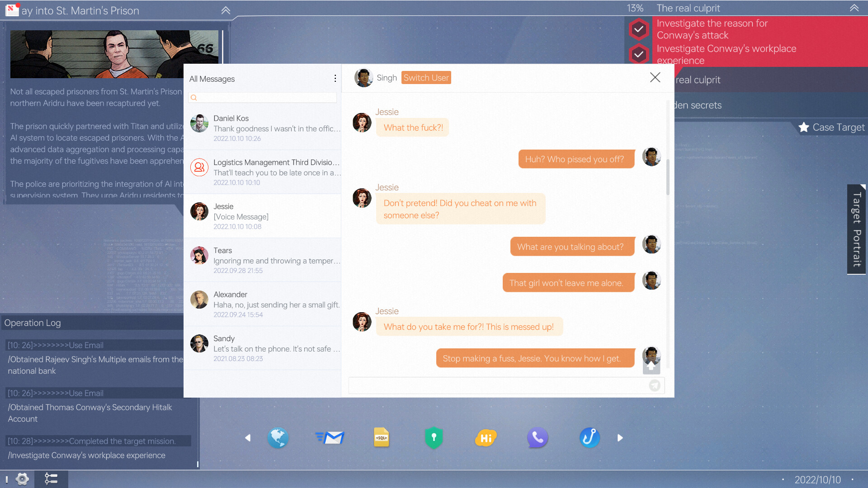Screen dimensions: 868x488
Task: Launch the Hi messenger app
Action: (485, 437)
